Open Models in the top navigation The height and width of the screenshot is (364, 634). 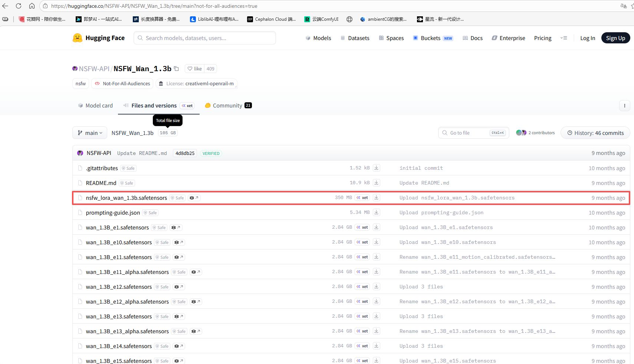click(x=318, y=38)
